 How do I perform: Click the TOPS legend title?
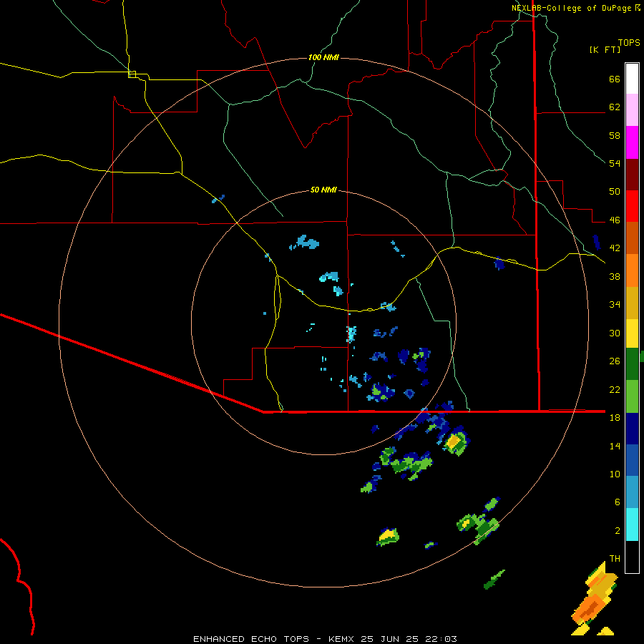tap(629, 42)
